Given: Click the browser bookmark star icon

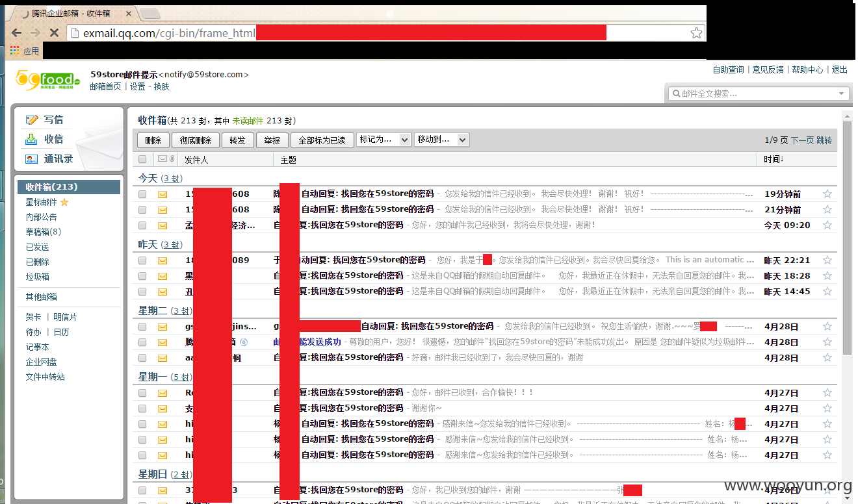Looking at the screenshot, I should [696, 32].
